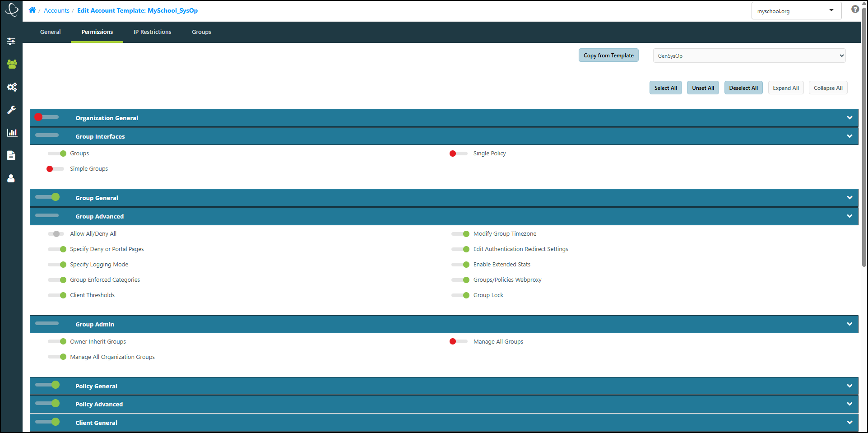Click the document file sidebar icon
Image resolution: width=868 pixels, height=433 pixels.
tap(11, 155)
